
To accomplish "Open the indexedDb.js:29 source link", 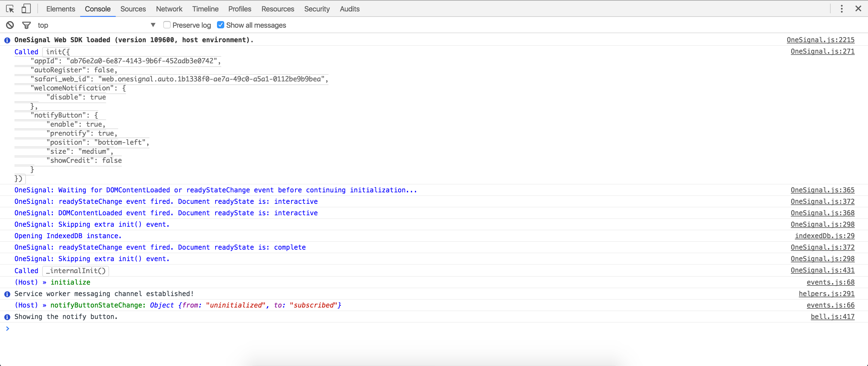I will coord(825,236).
